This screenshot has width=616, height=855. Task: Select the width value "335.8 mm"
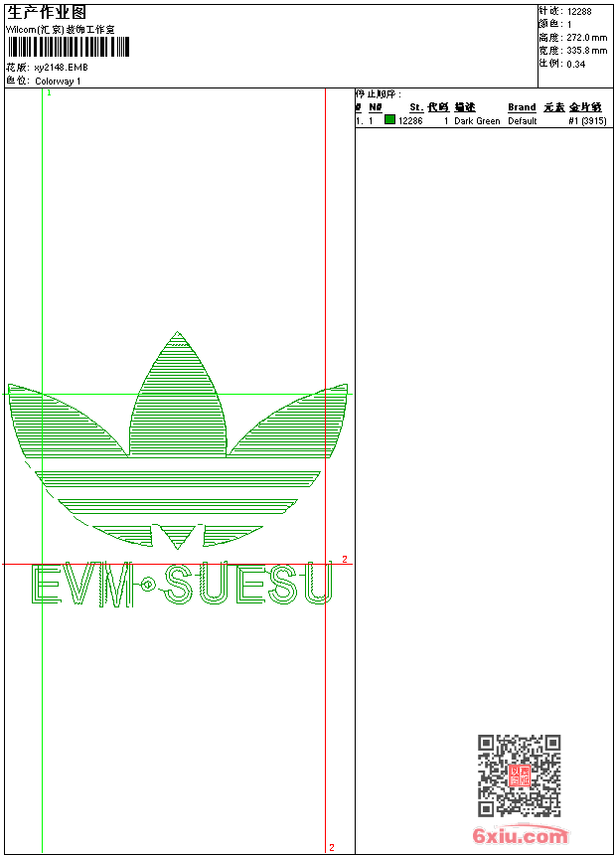[x=586, y=51]
